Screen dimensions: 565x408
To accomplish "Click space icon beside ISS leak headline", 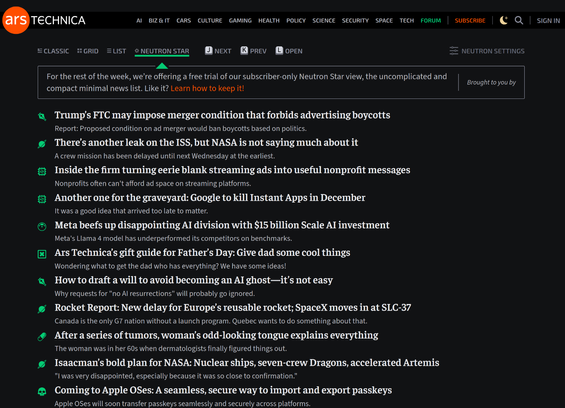I will (x=42, y=144).
